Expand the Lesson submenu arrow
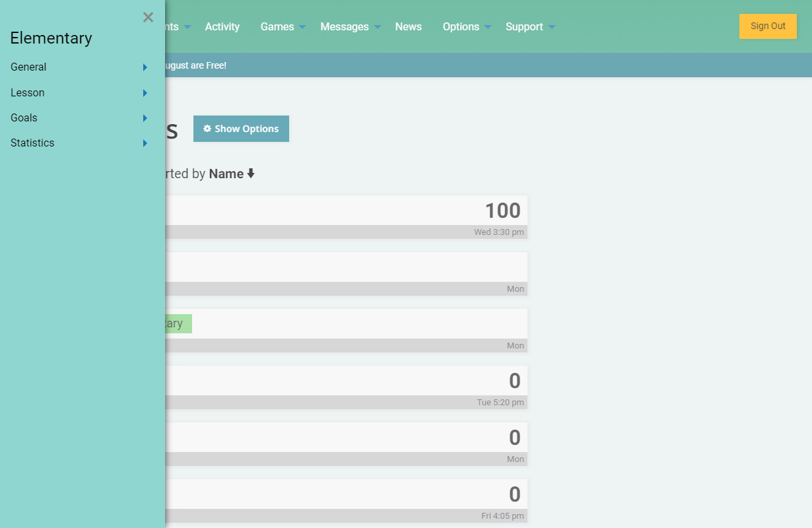Screen dimensions: 812x528 (145, 93)
